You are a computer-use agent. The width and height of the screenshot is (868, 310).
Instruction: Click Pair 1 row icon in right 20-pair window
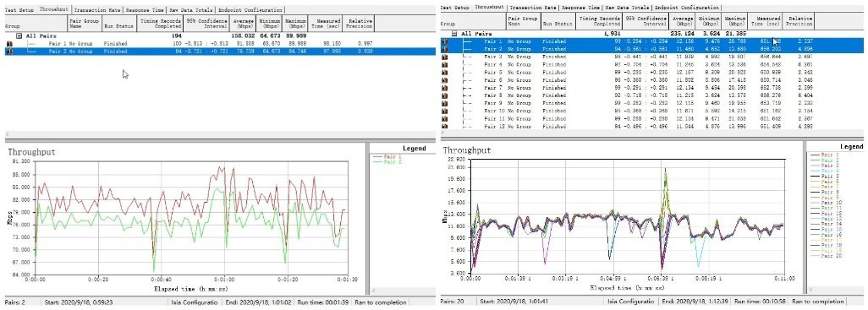[444, 41]
